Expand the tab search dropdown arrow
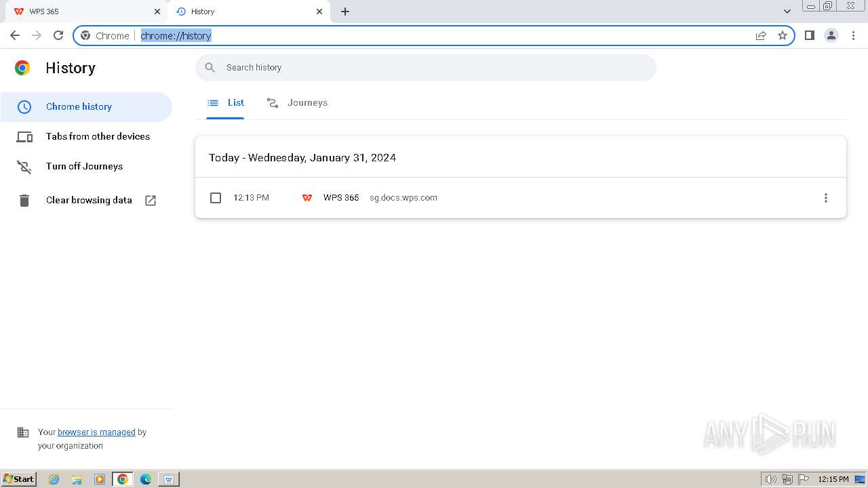 coord(787,12)
